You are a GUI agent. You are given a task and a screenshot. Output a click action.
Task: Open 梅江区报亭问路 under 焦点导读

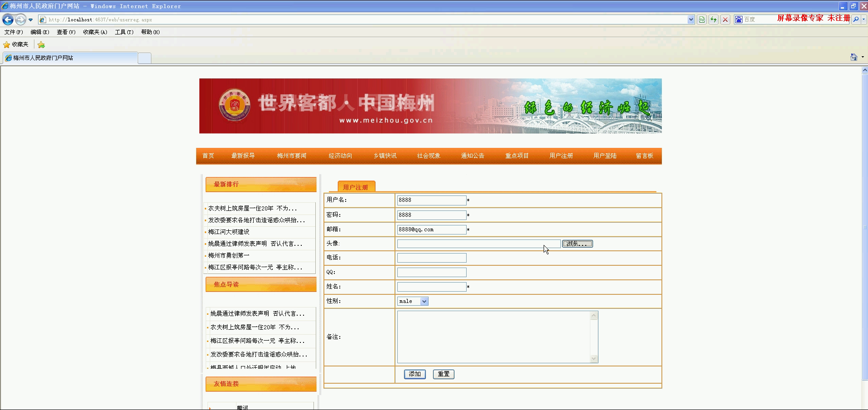(x=257, y=341)
